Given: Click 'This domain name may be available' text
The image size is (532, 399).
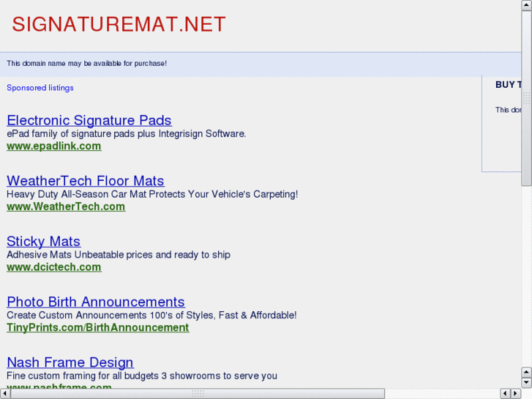Looking at the screenshot, I should [x=86, y=64].
